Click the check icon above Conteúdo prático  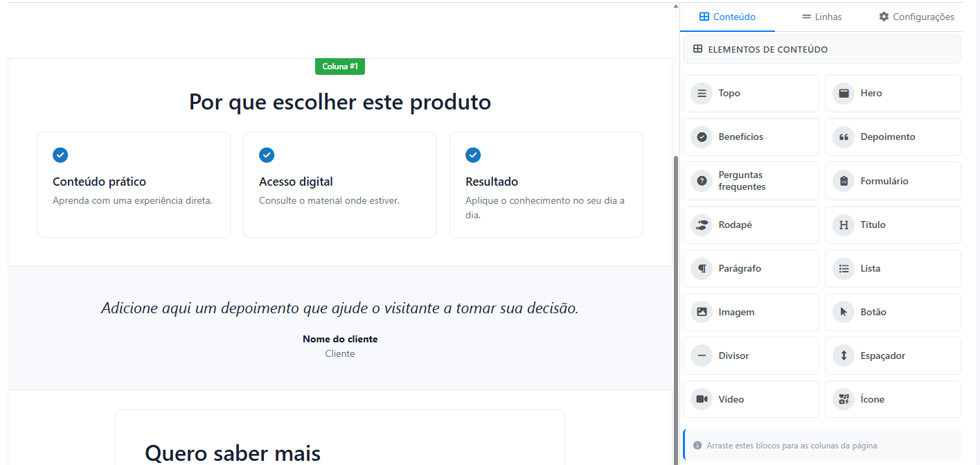point(60,155)
